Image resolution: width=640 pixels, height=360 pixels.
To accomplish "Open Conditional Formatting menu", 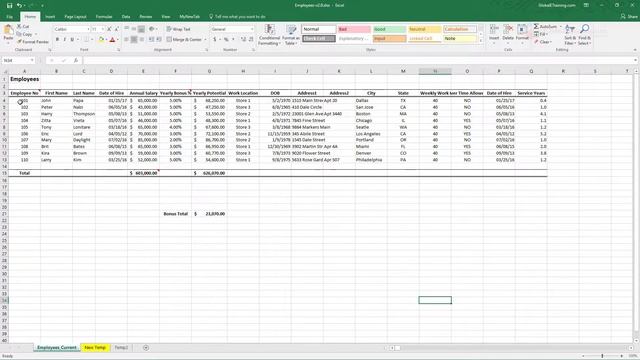I will coord(269,35).
